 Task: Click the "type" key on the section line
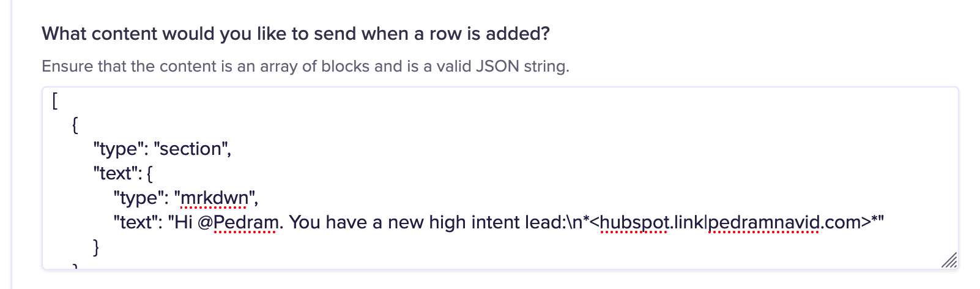click(117, 149)
